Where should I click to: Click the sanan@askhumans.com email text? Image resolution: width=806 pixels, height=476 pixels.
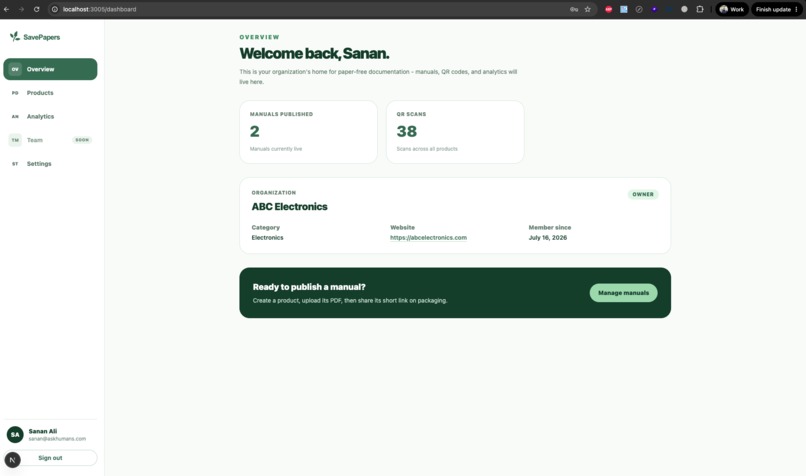[x=57, y=439]
